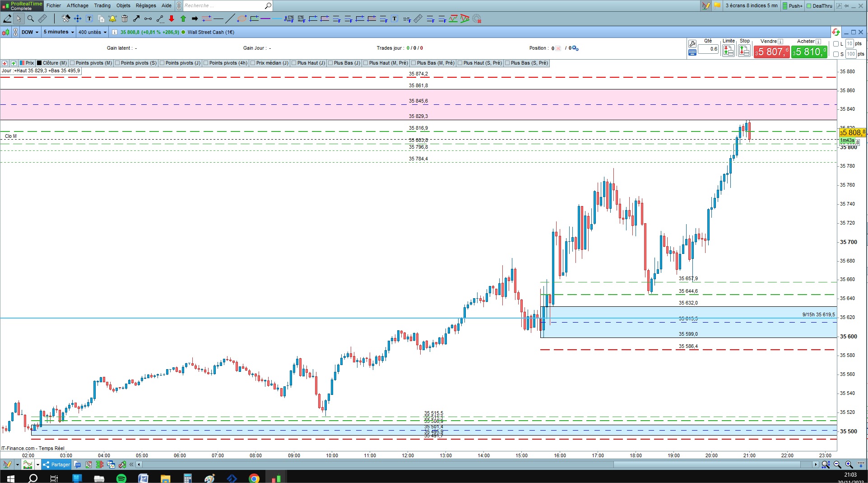Click the yellow flag icon

point(717,6)
